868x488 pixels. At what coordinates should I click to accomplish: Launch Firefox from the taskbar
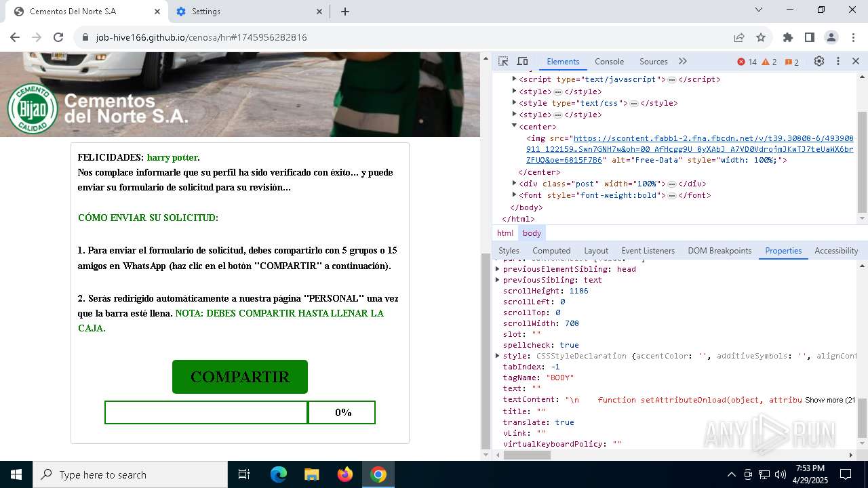click(345, 474)
